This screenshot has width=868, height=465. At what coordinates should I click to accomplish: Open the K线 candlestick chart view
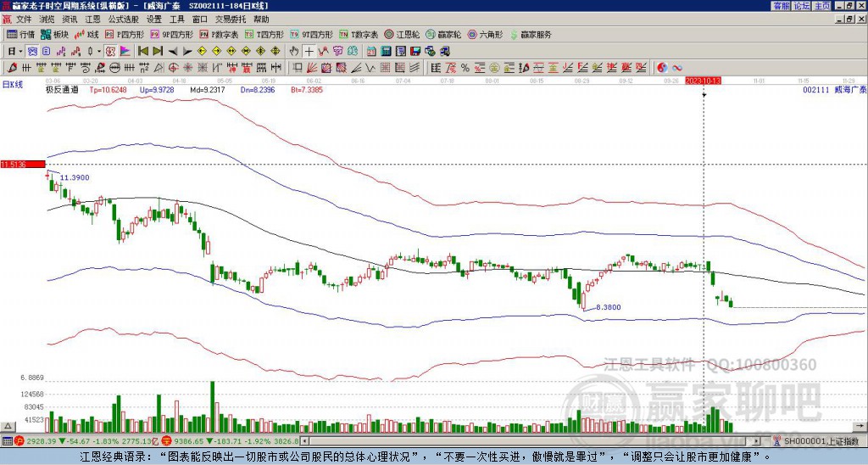point(86,34)
